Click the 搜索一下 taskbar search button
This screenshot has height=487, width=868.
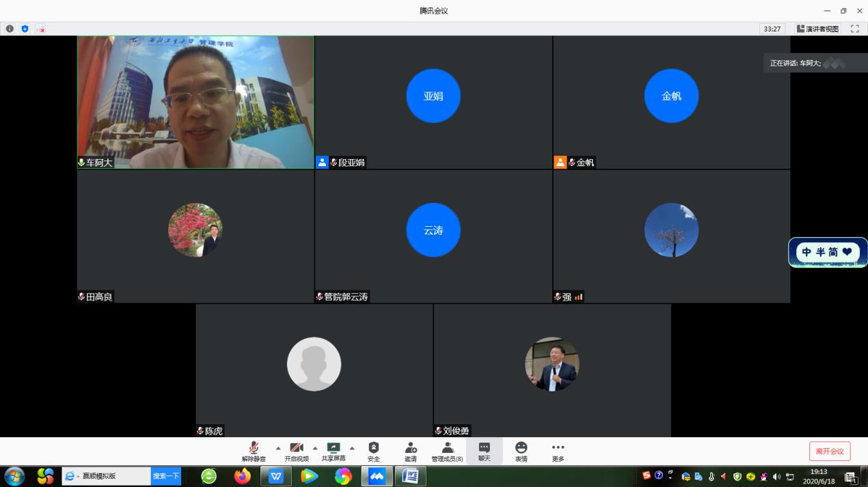165,476
